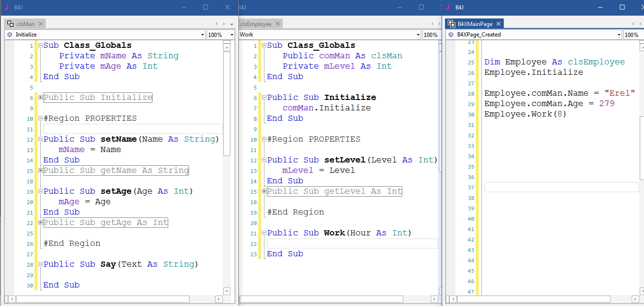
Task: Collapse setLevel sub in clsEmployee
Action: (x=264, y=160)
